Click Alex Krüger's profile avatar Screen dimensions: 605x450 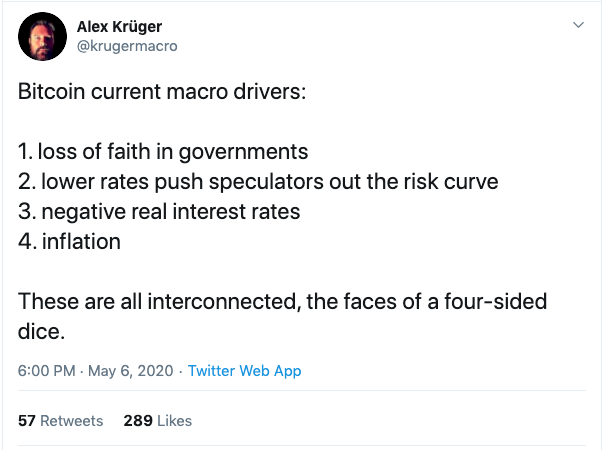42,36
